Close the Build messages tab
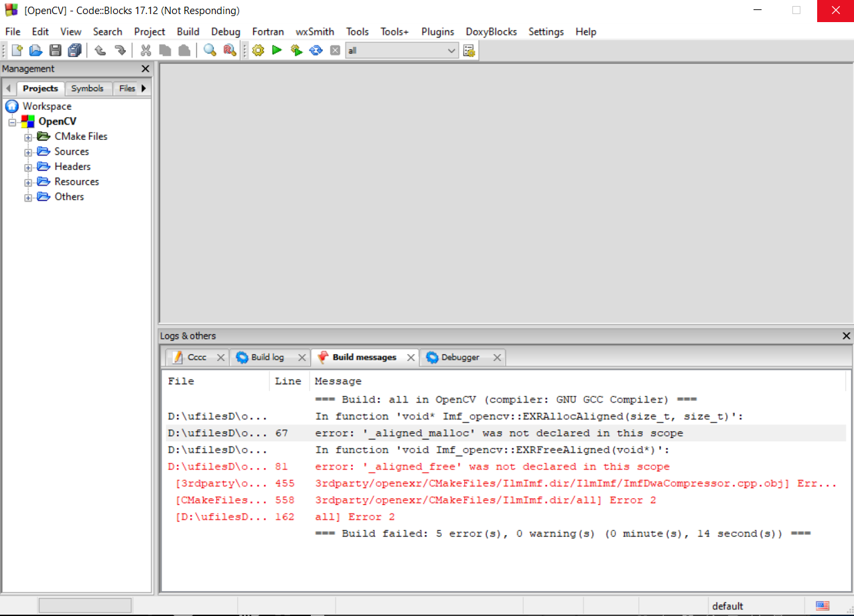The width and height of the screenshot is (854, 616). click(411, 358)
